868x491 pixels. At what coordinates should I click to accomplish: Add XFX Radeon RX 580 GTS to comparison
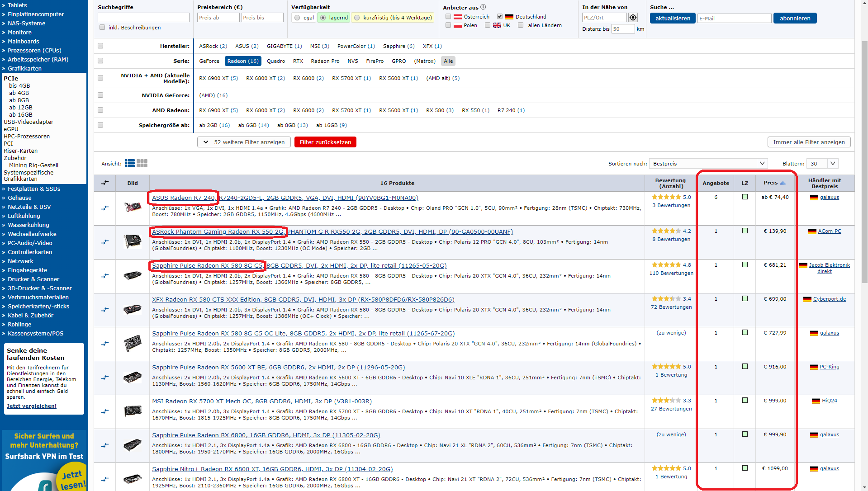pyautogui.click(x=105, y=310)
